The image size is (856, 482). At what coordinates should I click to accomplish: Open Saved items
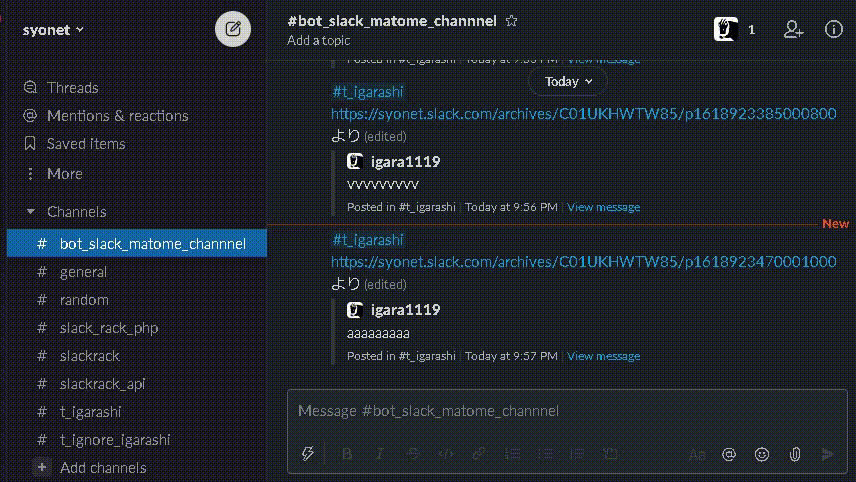(86, 144)
